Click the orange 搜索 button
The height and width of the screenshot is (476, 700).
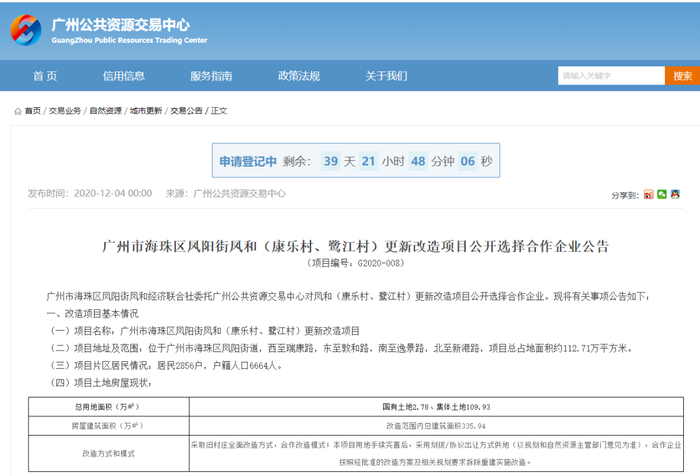683,75
